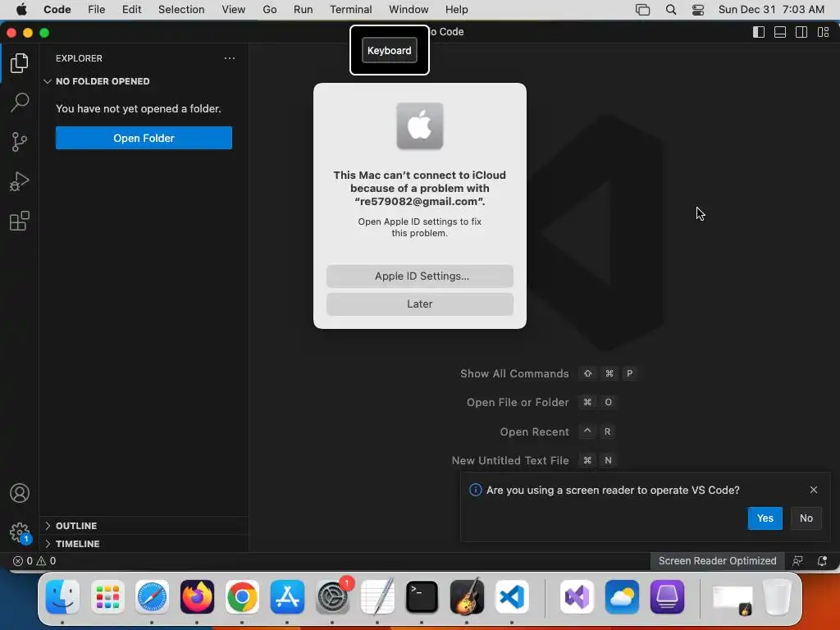Open the View menu
Viewport: 840px width, 630px height.
(234, 10)
